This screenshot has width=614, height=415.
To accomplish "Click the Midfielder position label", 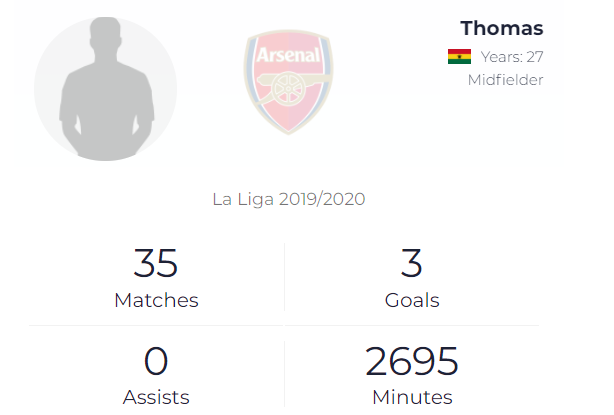I will point(506,80).
